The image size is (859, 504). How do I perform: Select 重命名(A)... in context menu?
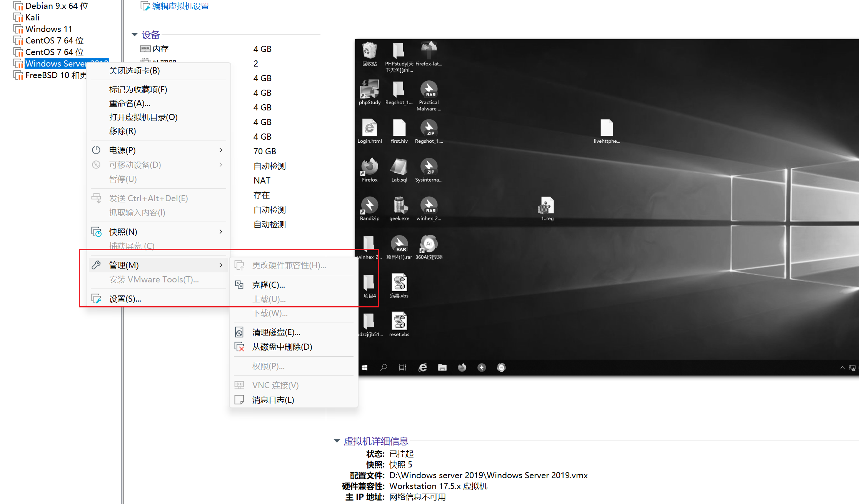point(130,103)
